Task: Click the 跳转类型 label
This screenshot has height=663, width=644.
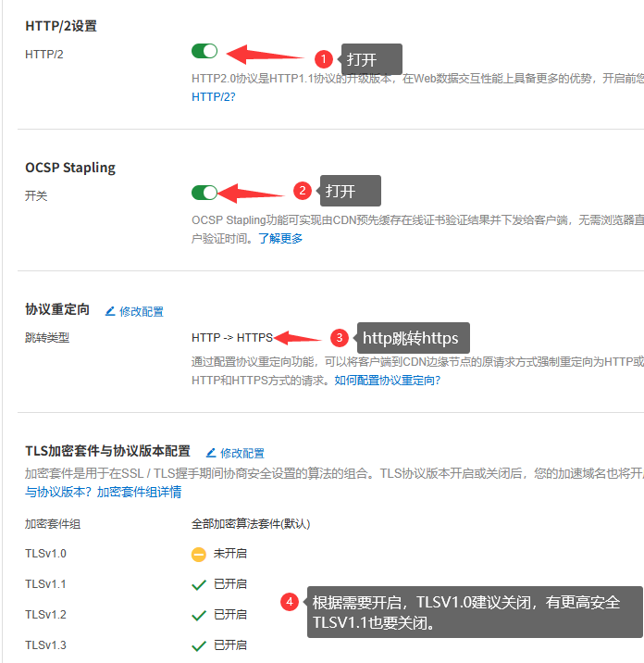Action: tap(47, 337)
